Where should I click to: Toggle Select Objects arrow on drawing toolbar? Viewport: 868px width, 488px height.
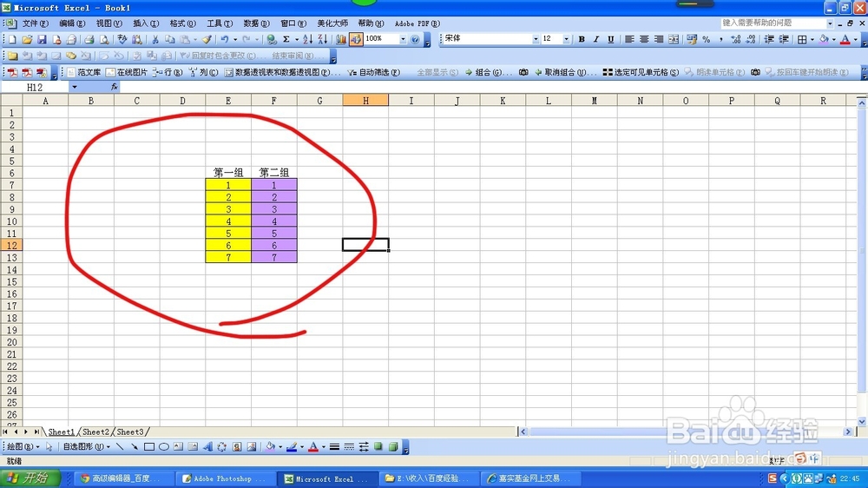tap(49, 447)
